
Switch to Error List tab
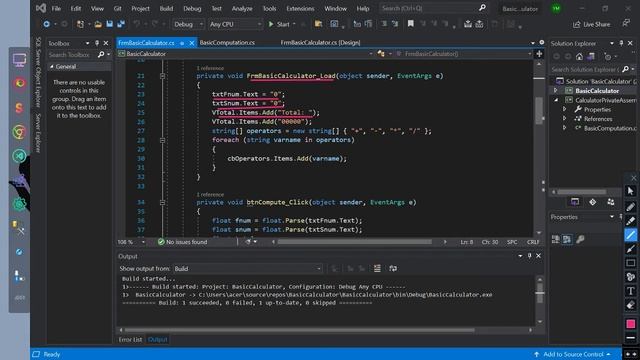(130, 340)
